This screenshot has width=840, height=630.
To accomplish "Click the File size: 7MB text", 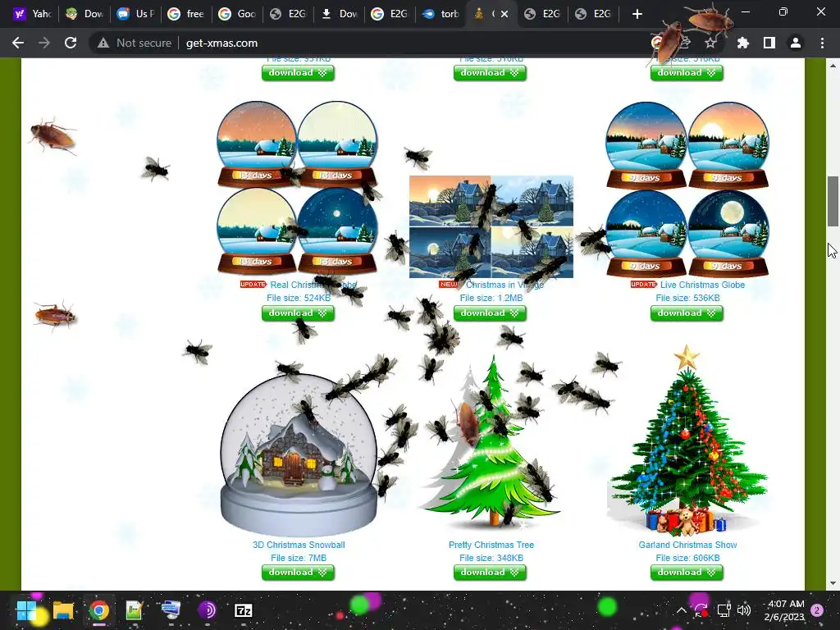I will (299, 558).
